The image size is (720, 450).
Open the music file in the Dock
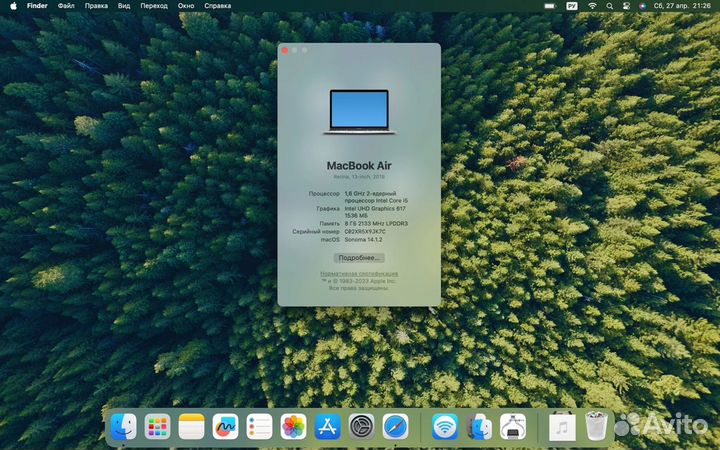coord(562,427)
